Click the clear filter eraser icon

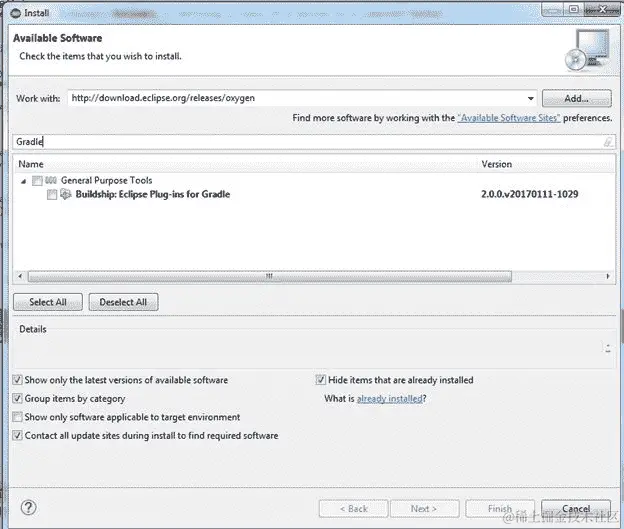click(x=608, y=142)
